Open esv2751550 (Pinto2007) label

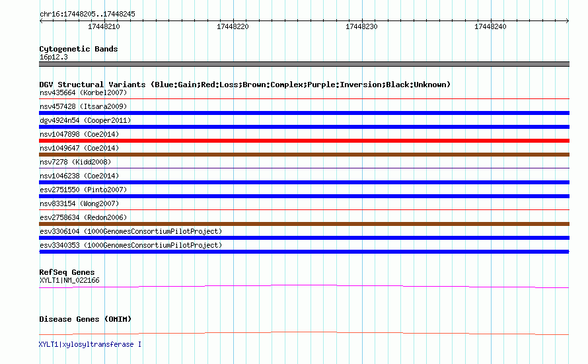point(83,190)
